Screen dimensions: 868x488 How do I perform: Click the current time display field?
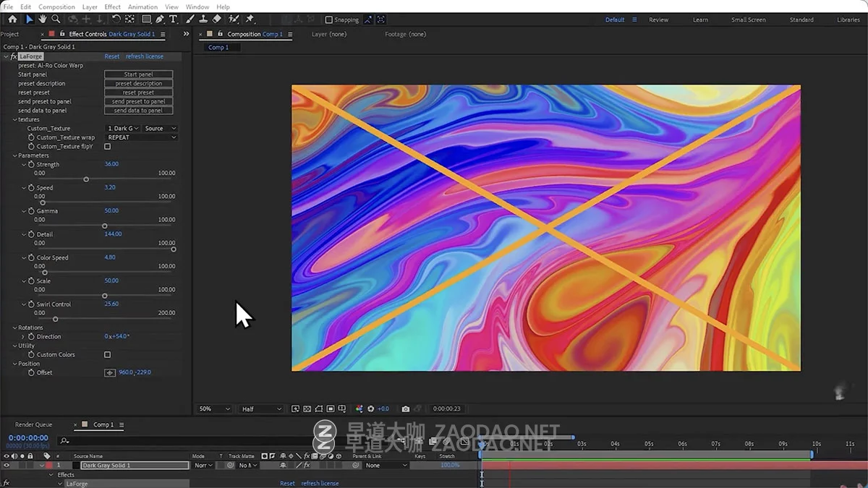click(29, 437)
